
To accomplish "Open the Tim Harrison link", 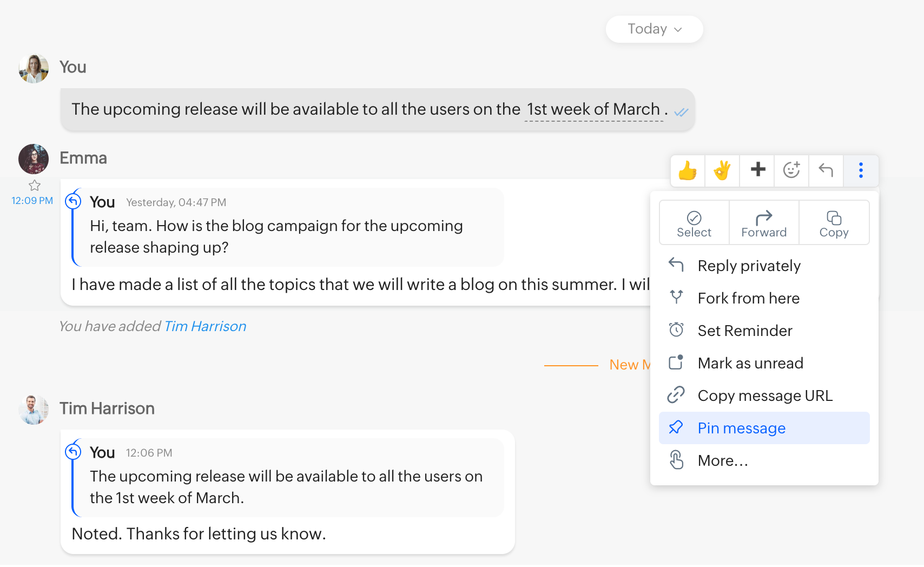I will [x=205, y=326].
